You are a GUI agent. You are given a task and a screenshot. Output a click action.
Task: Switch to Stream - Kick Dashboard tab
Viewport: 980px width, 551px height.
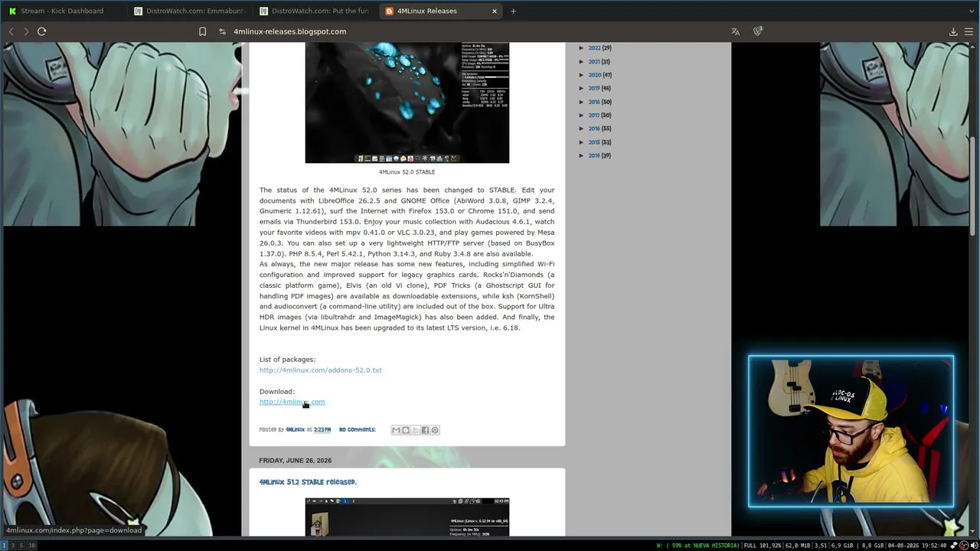point(63,11)
